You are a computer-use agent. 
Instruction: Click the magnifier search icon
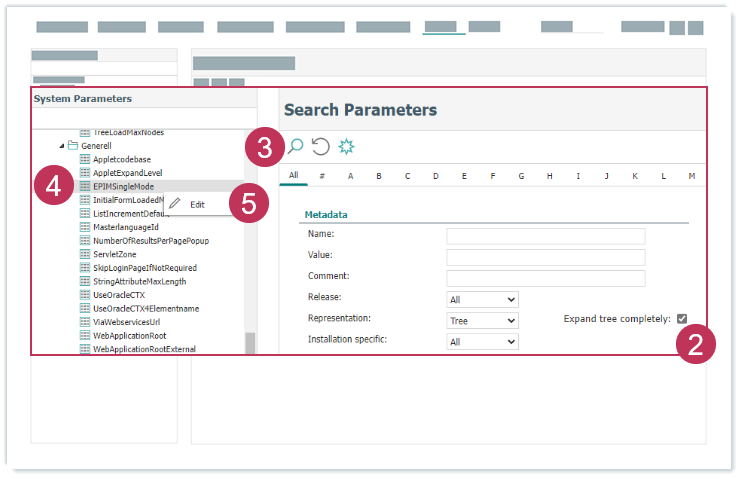click(x=295, y=147)
